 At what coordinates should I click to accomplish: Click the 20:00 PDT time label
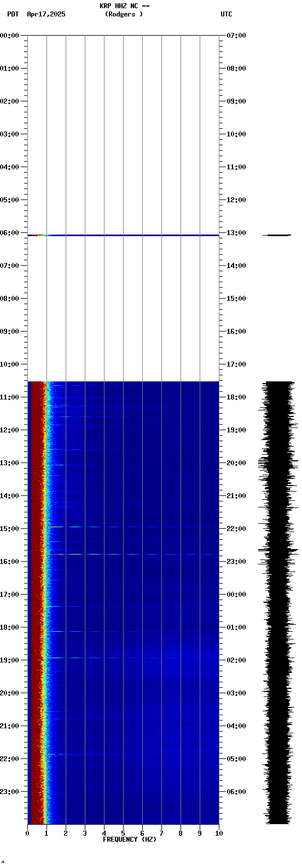click(9, 693)
